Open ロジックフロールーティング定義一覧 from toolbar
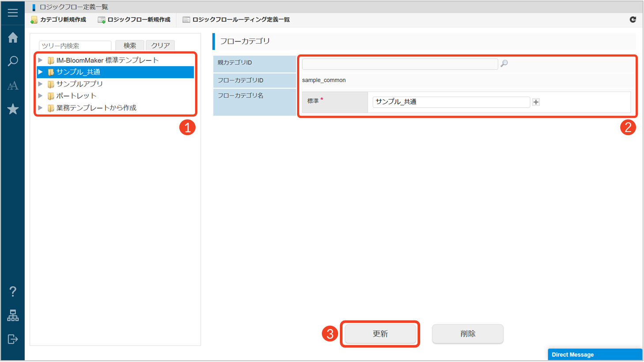Image resolution: width=644 pixels, height=362 pixels. click(236, 20)
